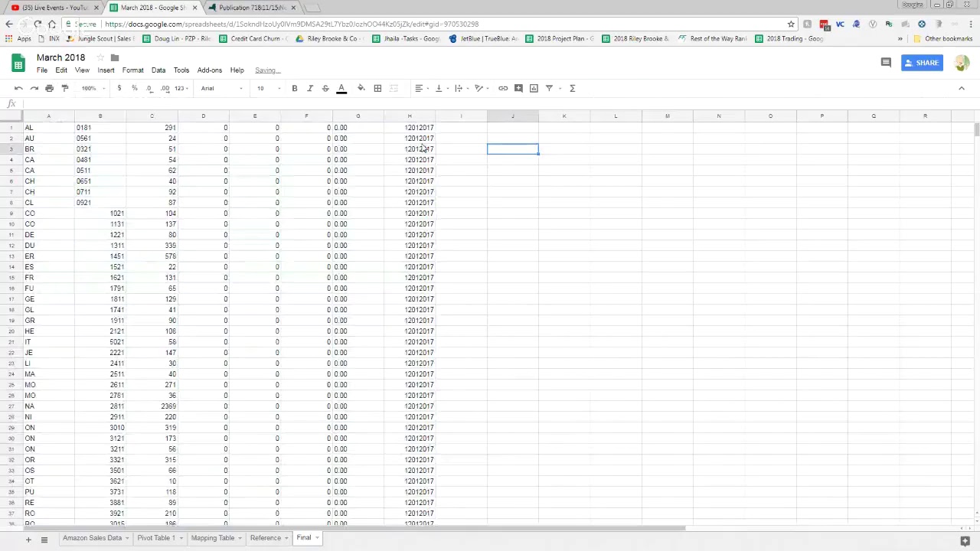Undo the last action
The width and height of the screenshot is (980, 551).
pyautogui.click(x=18, y=88)
